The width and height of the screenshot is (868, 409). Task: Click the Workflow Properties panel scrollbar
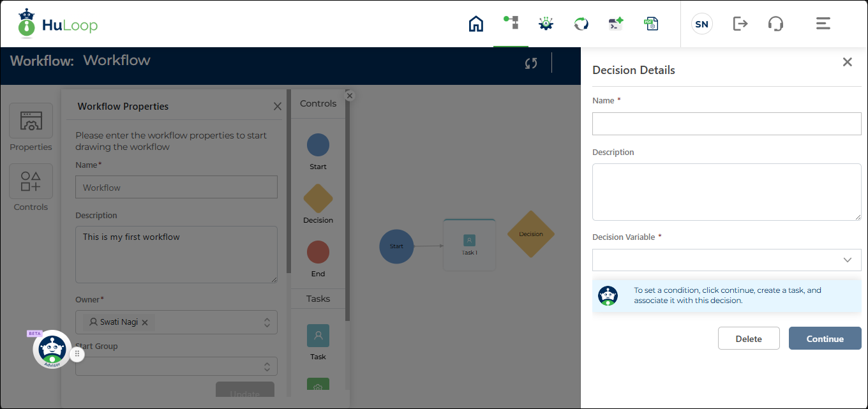(288, 182)
